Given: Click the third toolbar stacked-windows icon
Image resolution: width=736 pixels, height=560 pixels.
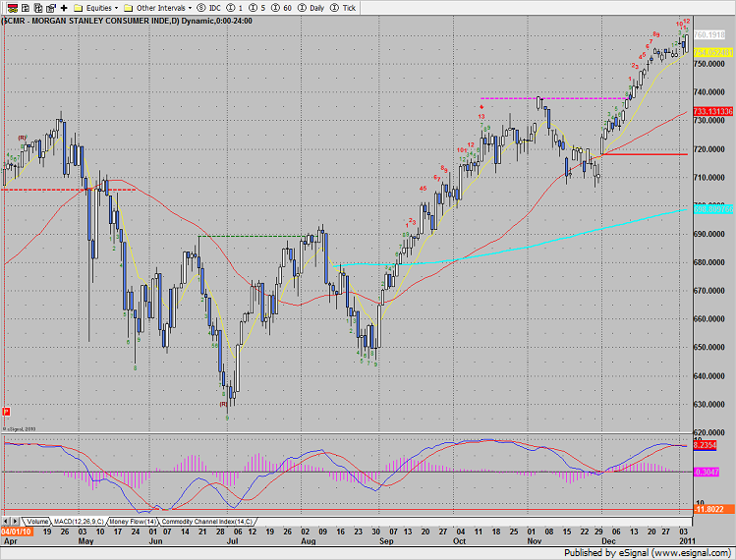Looking at the screenshot, I should (38, 8).
